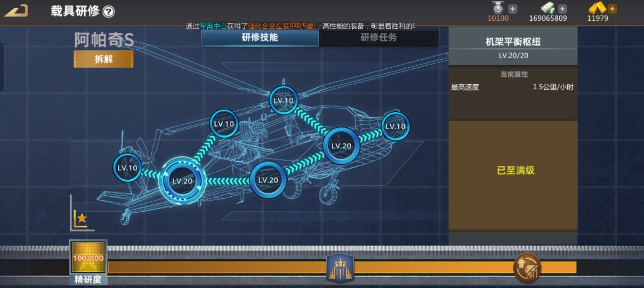Viewport: 644px width, 288px height.
Task: Pick the LV.20 node near the cockpit
Action: tap(341, 146)
